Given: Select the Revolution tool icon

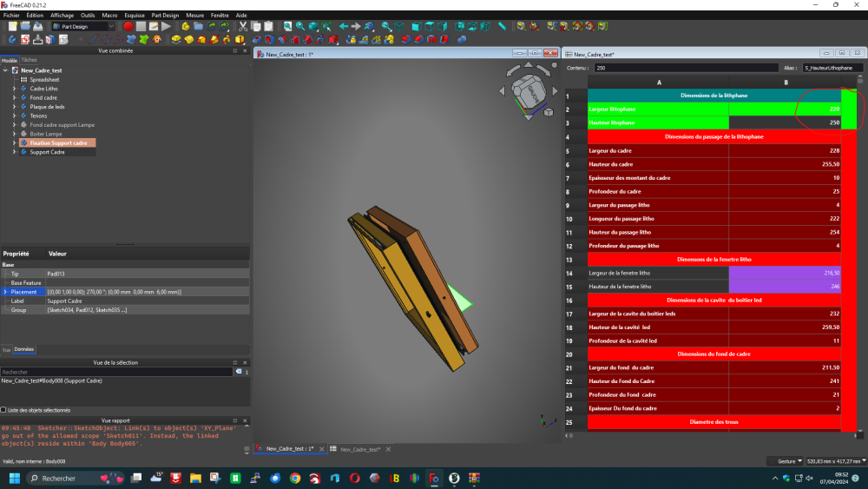Looking at the screenshot, I should click(x=188, y=39).
